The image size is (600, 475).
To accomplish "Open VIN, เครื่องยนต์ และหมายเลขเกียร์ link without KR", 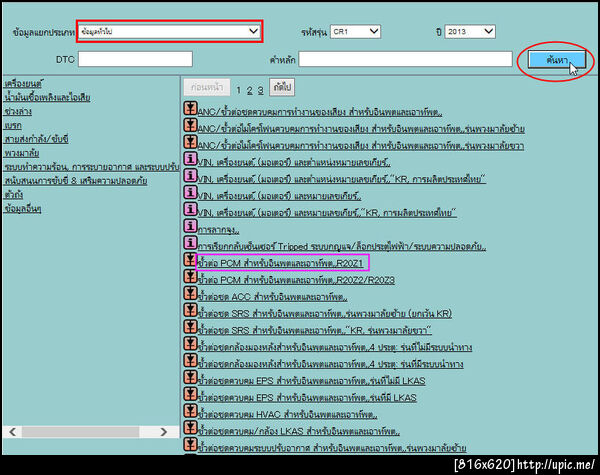I will pos(279,196).
